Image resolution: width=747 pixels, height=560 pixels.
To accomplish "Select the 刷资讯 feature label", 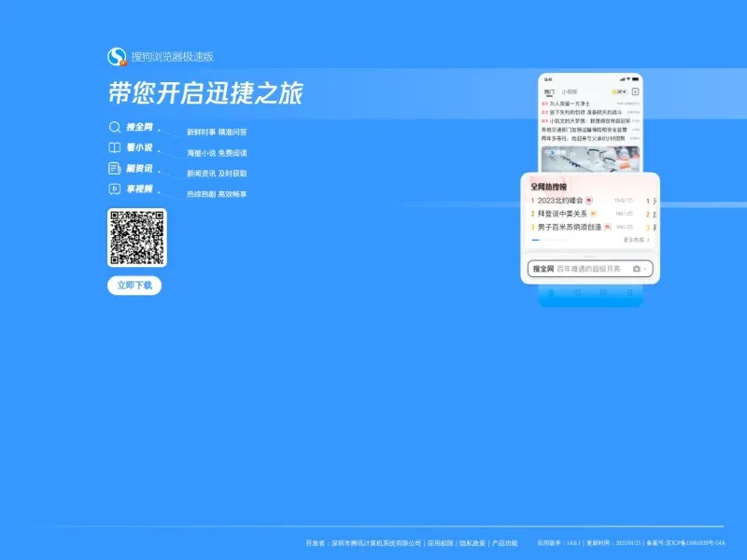I will coord(139,169).
